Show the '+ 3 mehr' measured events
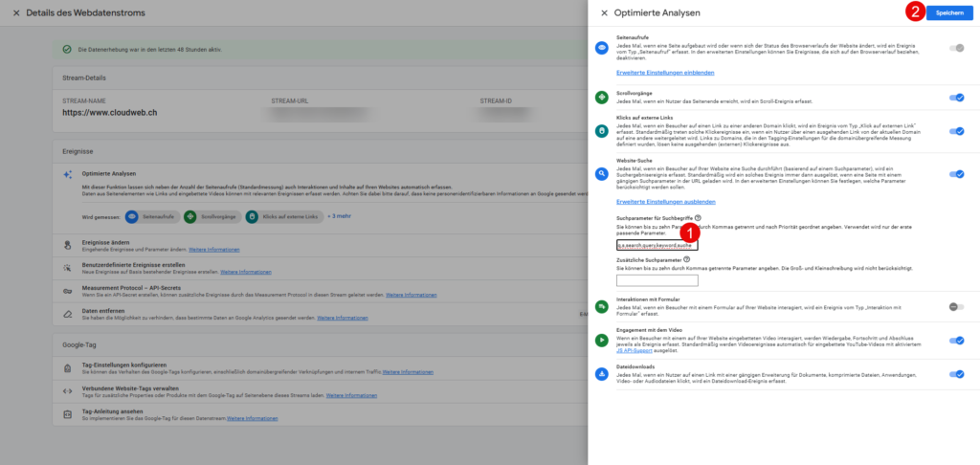 point(341,216)
